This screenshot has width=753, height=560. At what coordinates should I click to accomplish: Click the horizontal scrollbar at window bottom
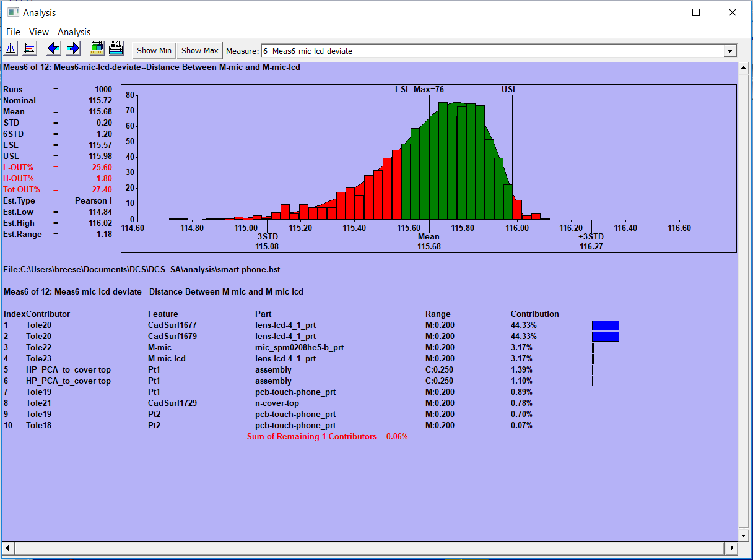pyautogui.click(x=372, y=548)
